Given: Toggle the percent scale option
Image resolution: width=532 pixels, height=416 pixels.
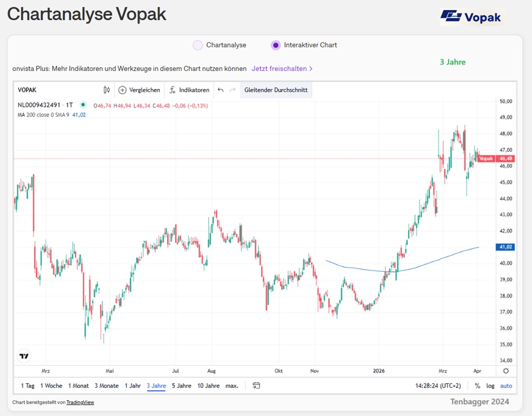Looking at the screenshot, I should [477, 386].
